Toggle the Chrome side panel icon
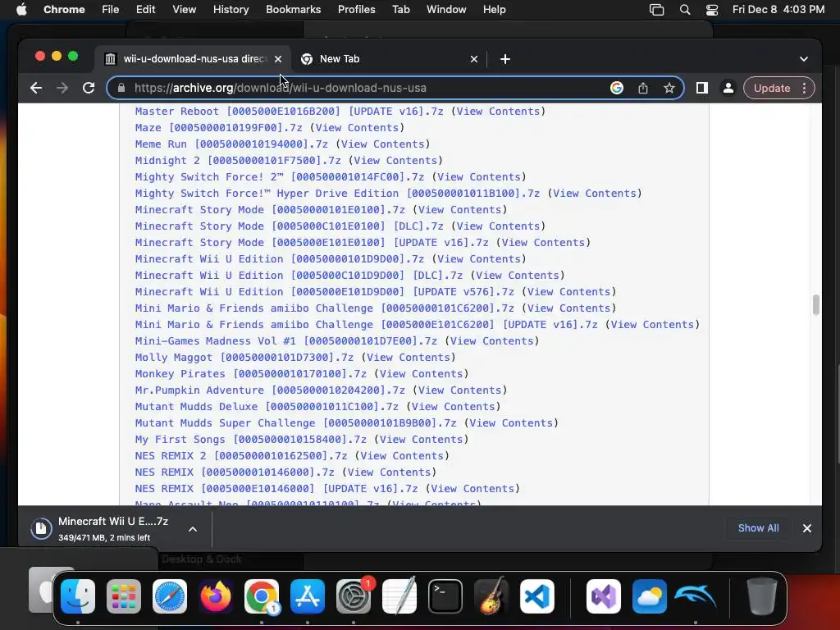 coord(702,88)
